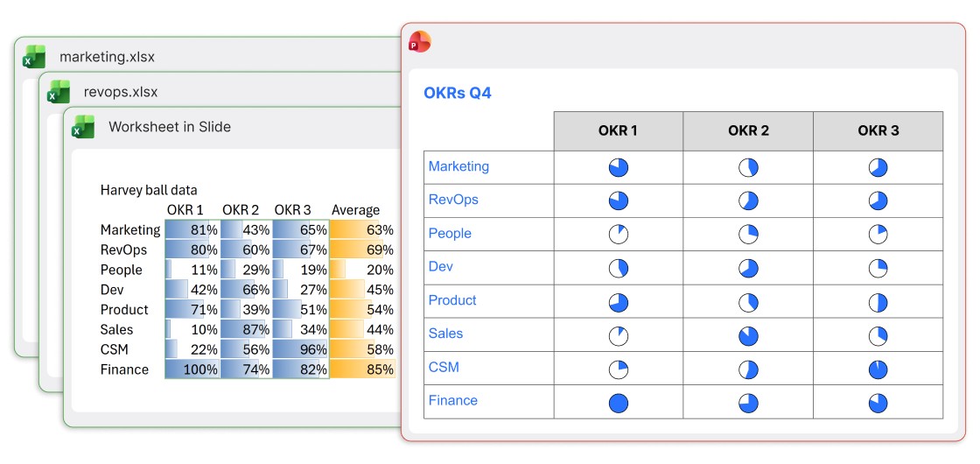
Task: Select the Sales OKR 2 Harvey ball
Action: [748, 335]
